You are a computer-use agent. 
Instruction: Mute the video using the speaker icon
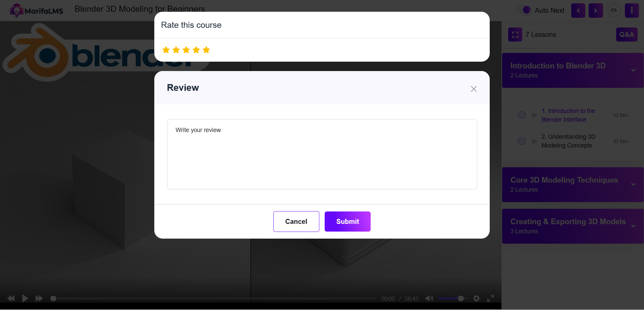click(x=429, y=298)
